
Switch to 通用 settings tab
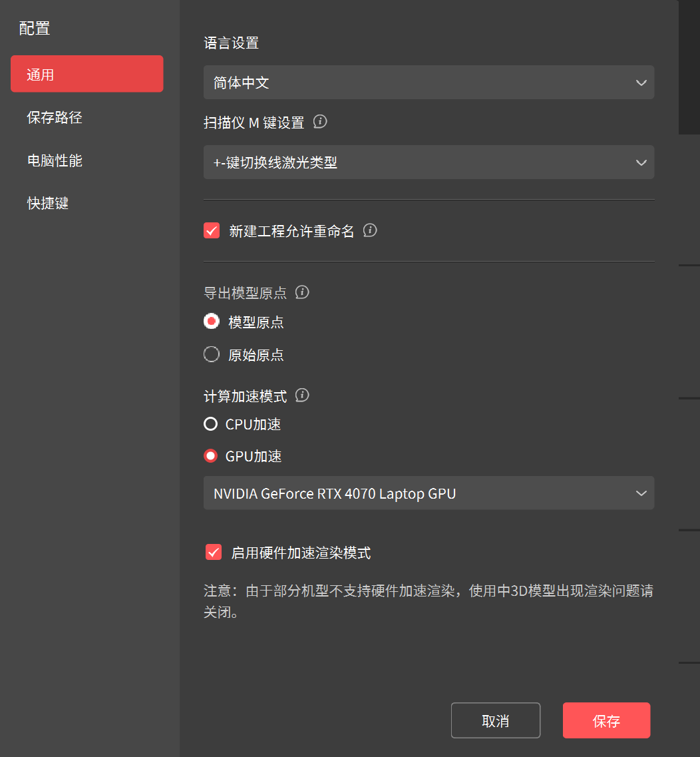click(87, 74)
